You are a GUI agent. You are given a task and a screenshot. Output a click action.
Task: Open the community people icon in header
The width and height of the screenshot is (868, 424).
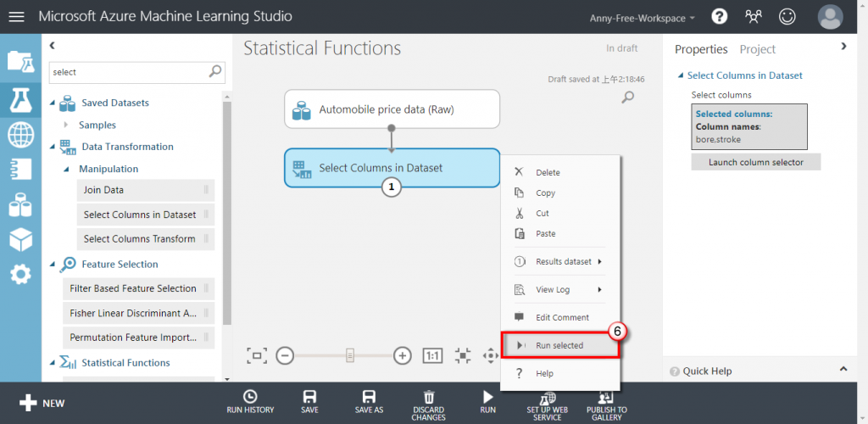pyautogui.click(x=754, y=17)
